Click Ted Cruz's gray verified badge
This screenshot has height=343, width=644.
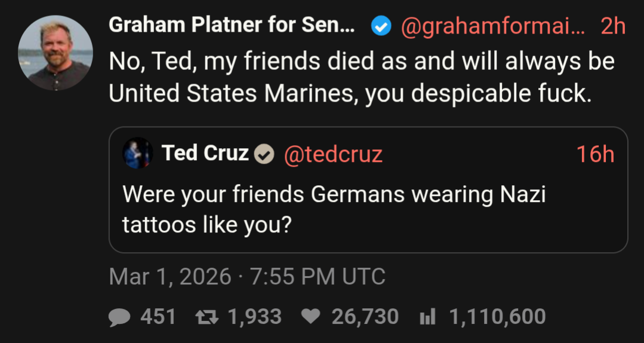pyautogui.click(x=264, y=155)
